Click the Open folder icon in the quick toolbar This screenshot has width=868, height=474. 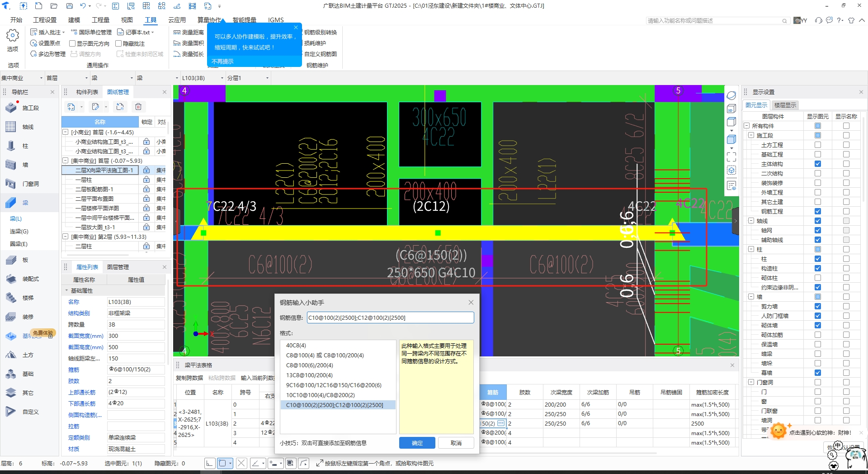point(54,6)
